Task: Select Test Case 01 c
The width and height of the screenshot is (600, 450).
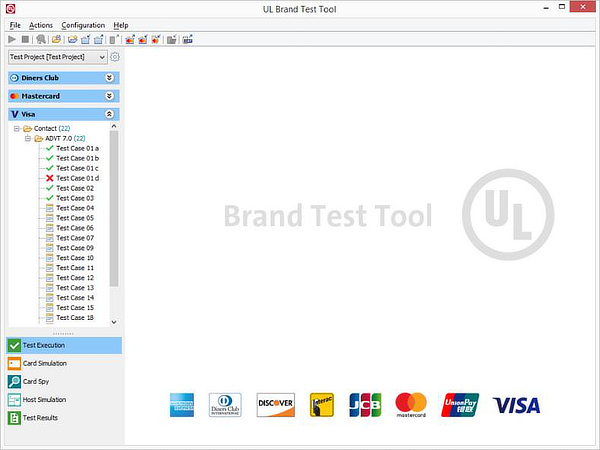Action: (x=77, y=168)
